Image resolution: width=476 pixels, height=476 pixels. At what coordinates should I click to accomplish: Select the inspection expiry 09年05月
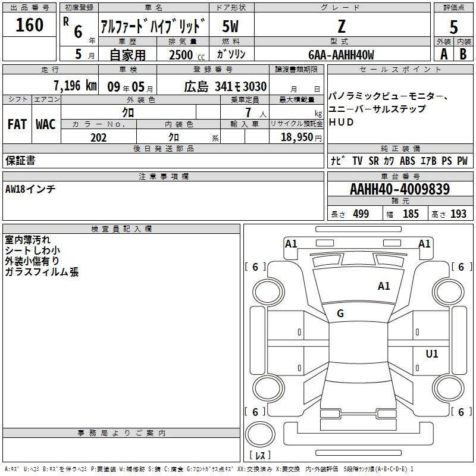tap(130, 87)
